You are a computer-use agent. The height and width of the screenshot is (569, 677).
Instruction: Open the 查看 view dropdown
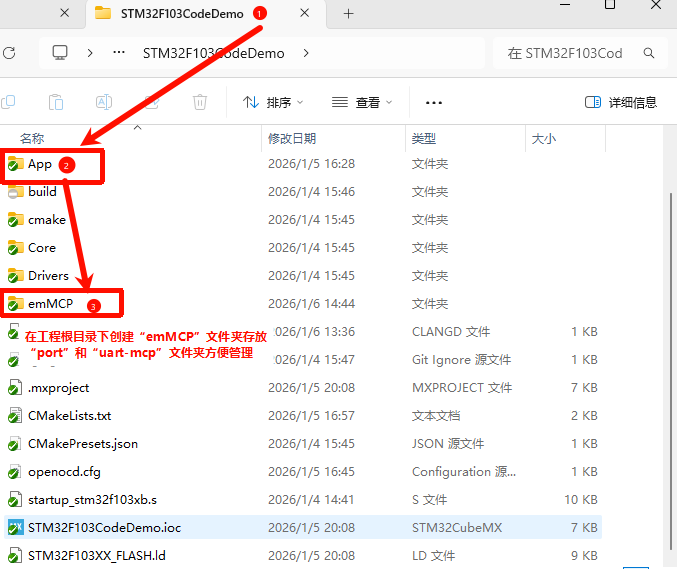coord(362,102)
